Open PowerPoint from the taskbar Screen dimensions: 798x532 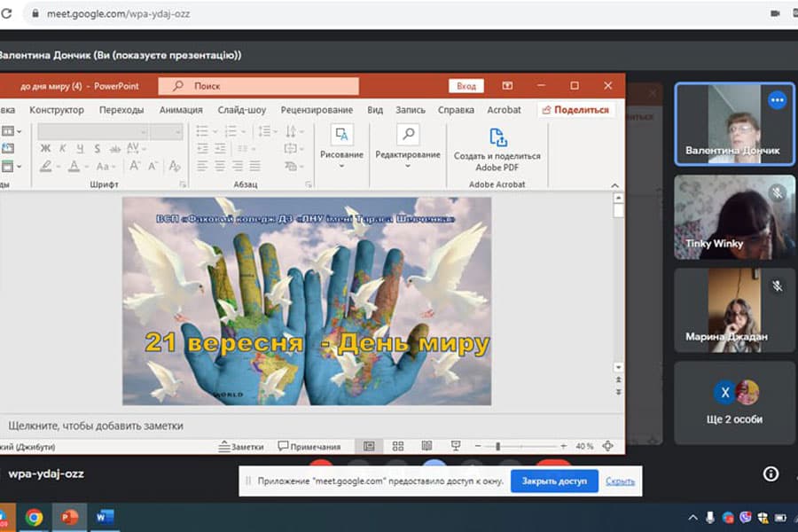[x=68, y=517]
